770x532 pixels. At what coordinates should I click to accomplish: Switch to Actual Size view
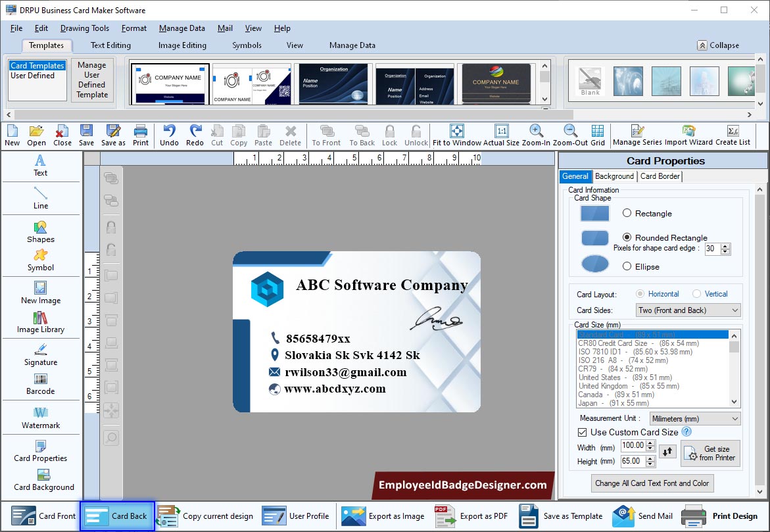coord(501,135)
